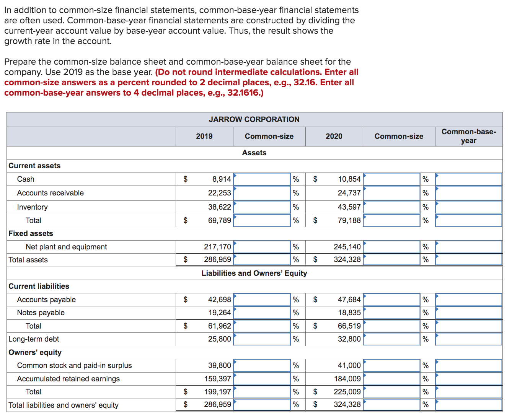This screenshot has width=525, height=420.
Task: Click the marker on Notes payable 2020 field
Action: pos(365,308)
